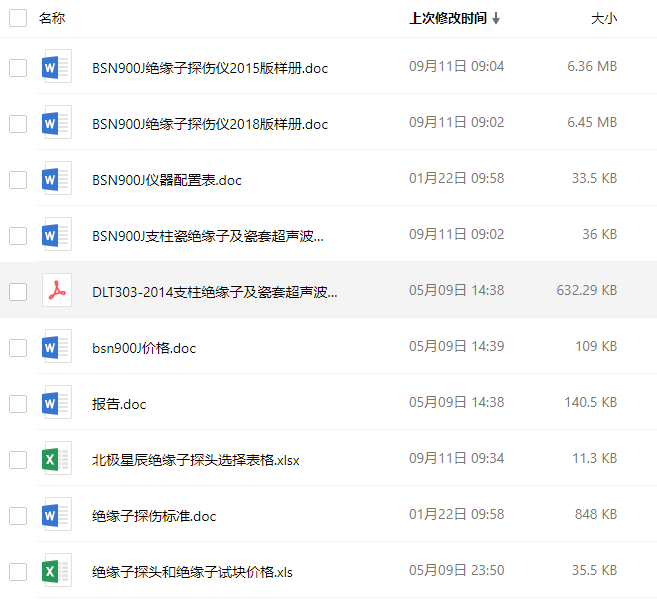Viewport: 657px width, 615px height.
Task: Open file 报告.doc
Action: pyautogui.click(x=119, y=404)
